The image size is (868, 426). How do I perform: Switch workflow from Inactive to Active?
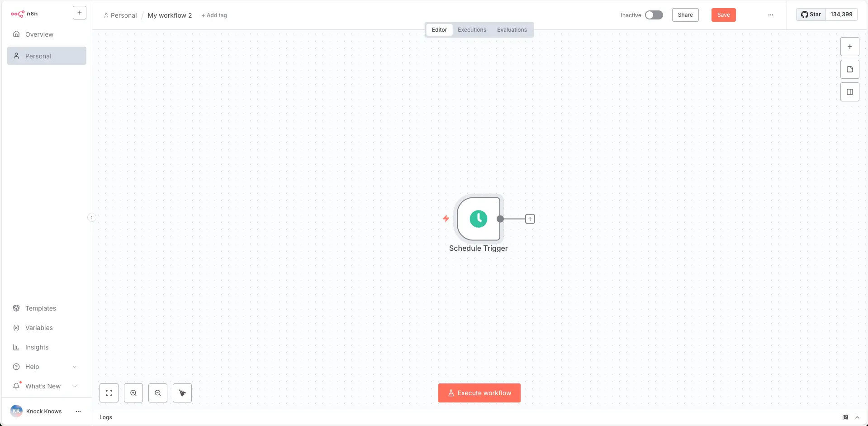click(x=654, y=14)
